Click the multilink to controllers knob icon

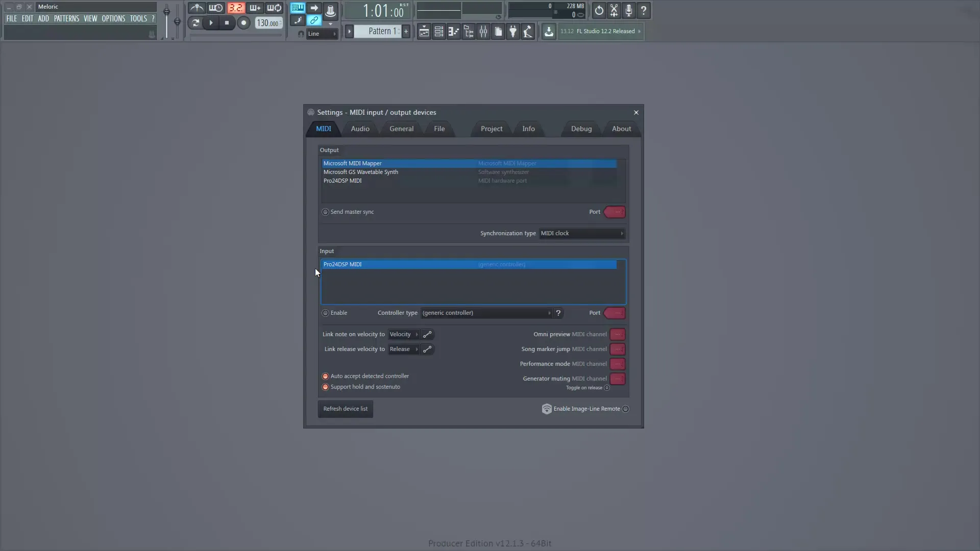click(330, 10)
